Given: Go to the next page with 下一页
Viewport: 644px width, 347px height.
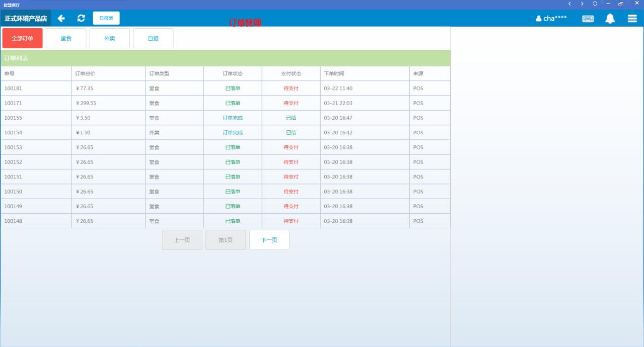Looking at the screenshot, I should (269, 240).
